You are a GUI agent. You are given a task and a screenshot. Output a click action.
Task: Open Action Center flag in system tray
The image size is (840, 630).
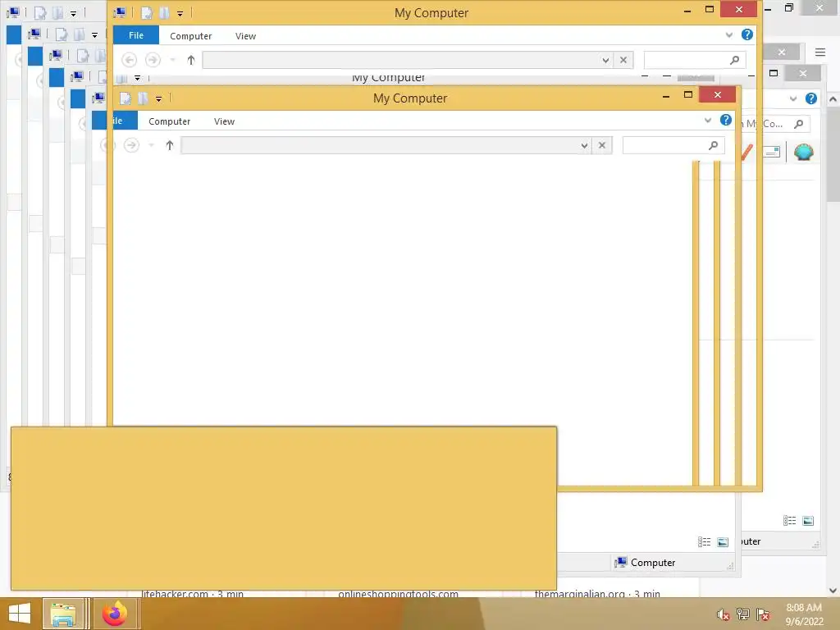[763, 614]
